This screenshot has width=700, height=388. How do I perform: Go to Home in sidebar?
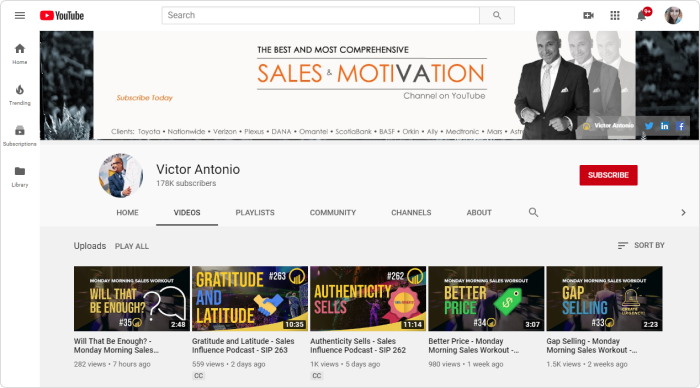(20, 54)
